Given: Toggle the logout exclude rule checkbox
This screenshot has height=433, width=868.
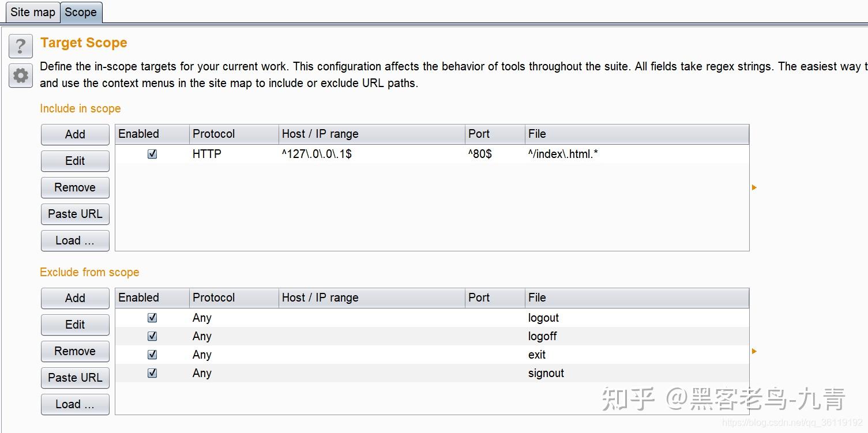Looking at the screenshot, I should pyautogui.click(x=152, y=318).
